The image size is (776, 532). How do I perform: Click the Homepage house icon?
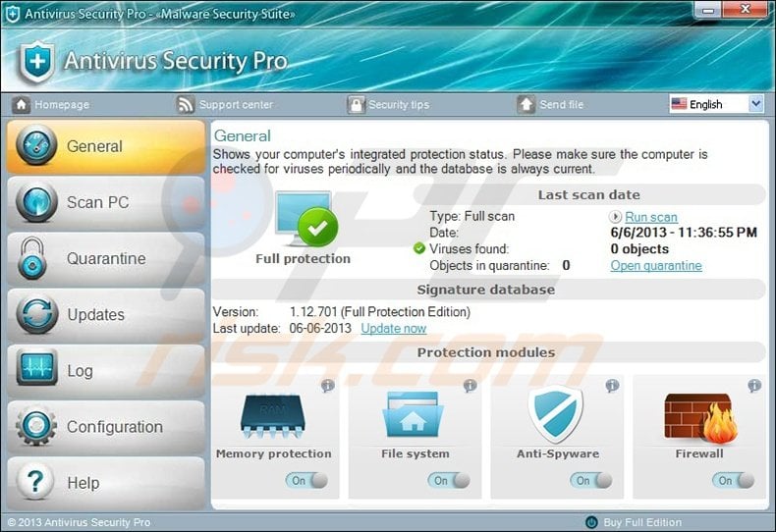[x=21, y=104]
